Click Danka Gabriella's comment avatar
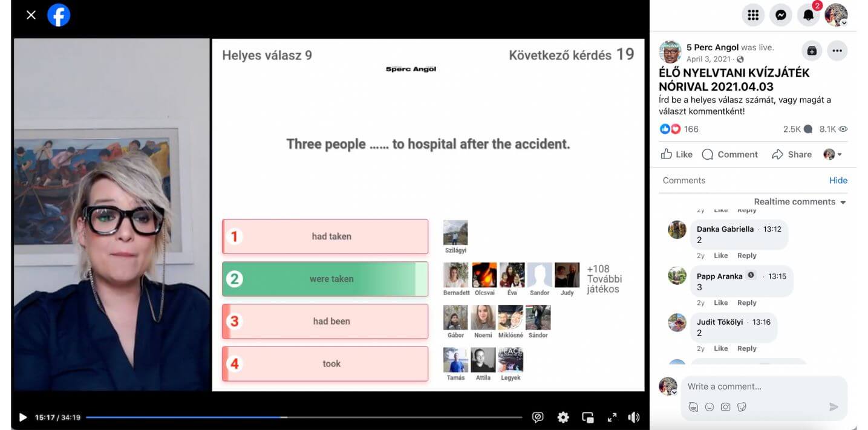868x430 pixels. tap(677, 229)
